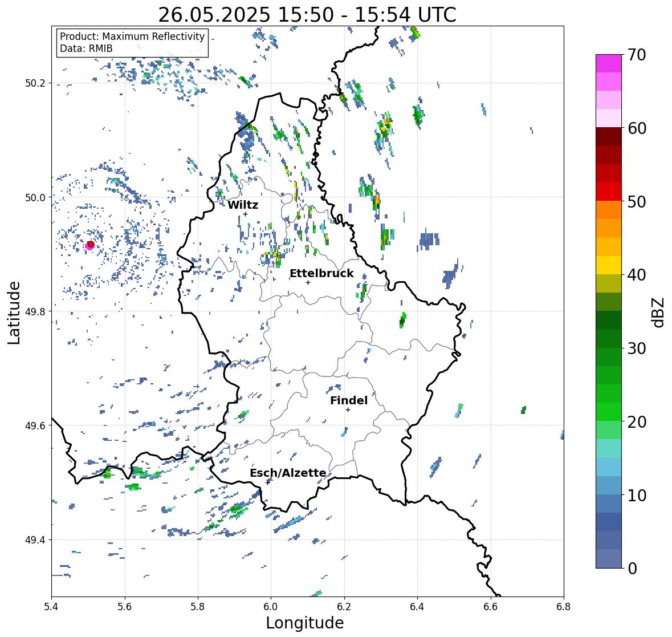Click the 49.6 latitude tick label
The image size is (672, 637).
click(x=35, y=425)
